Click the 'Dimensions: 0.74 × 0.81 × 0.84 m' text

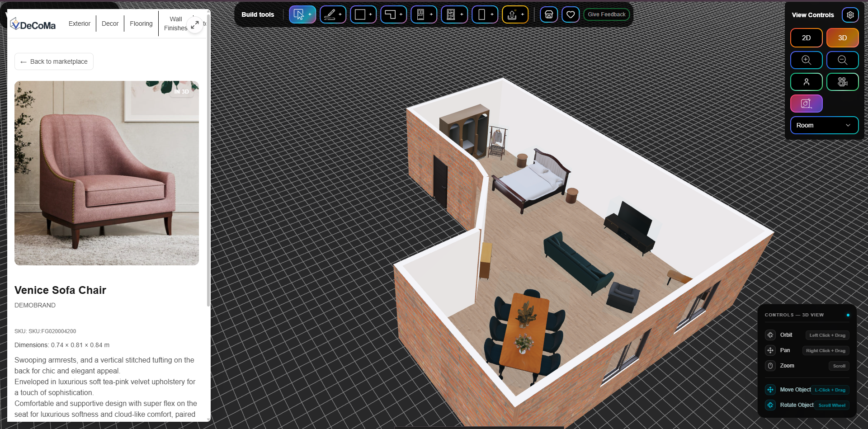pyautogui.click(x=62, y=345)
